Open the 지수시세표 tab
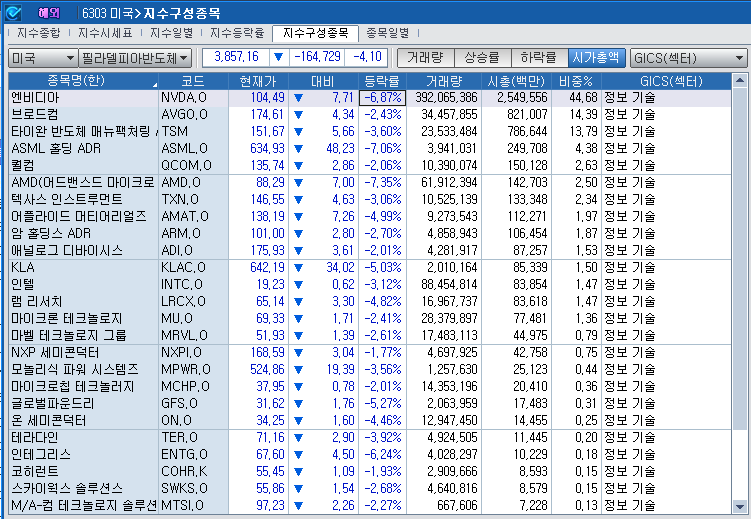Screen dimensions: 751x519 tap(105, 33)
